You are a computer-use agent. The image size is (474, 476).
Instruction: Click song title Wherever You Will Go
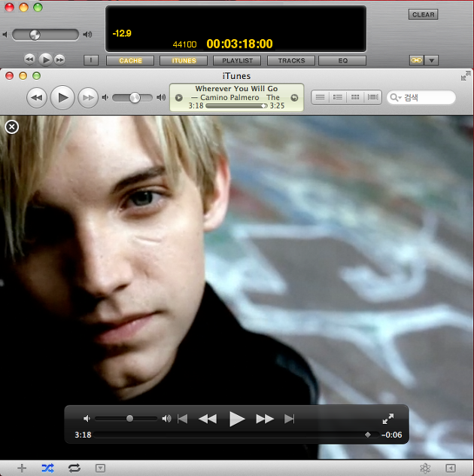click(x=236, y=89)
